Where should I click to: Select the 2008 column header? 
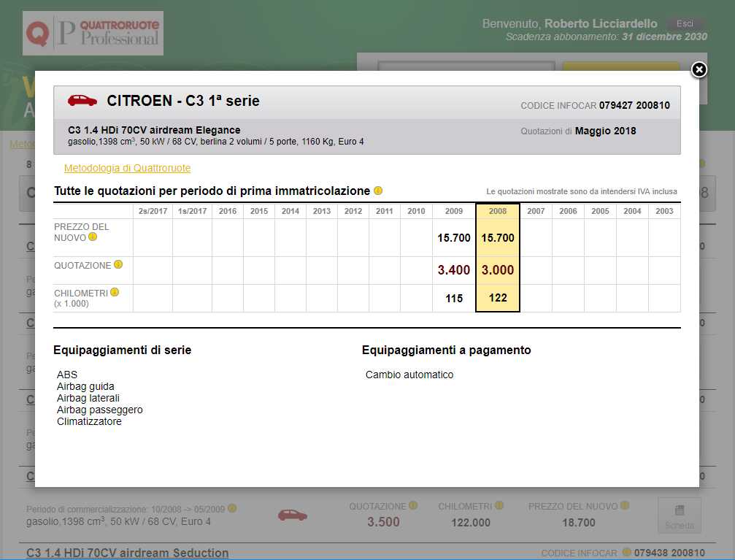[498, 211]
